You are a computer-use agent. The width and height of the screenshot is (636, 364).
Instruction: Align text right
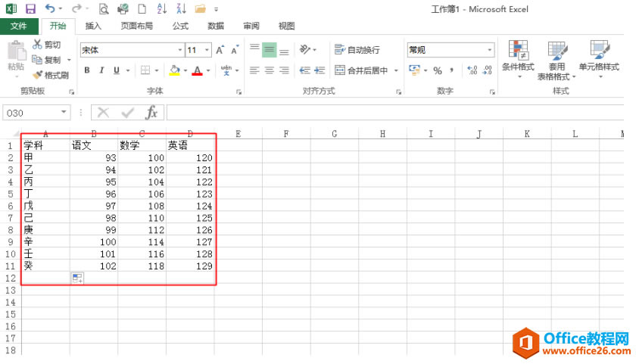click(285, 70)
